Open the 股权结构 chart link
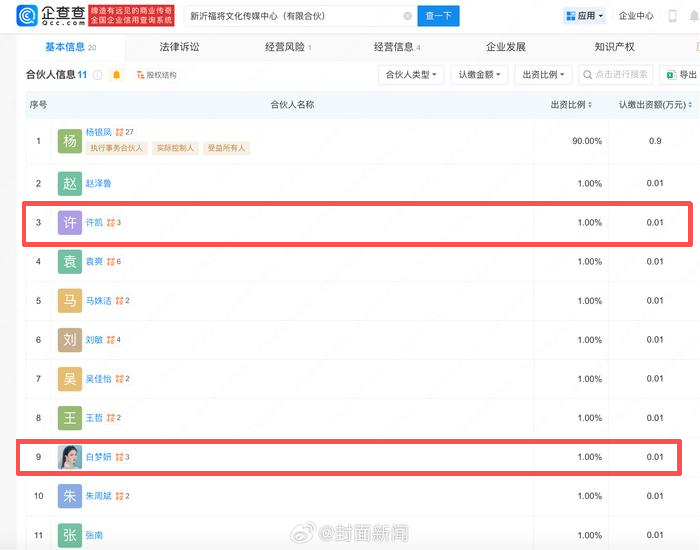The image size is (700, 550). pos(157,75)
